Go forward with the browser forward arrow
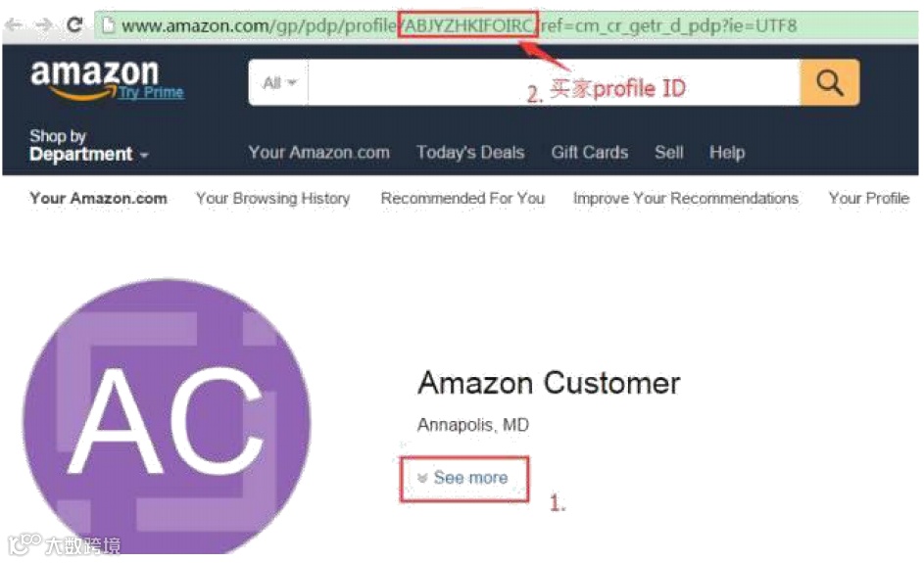Viewport: 924px width, 563px height. tap(44, 25)
